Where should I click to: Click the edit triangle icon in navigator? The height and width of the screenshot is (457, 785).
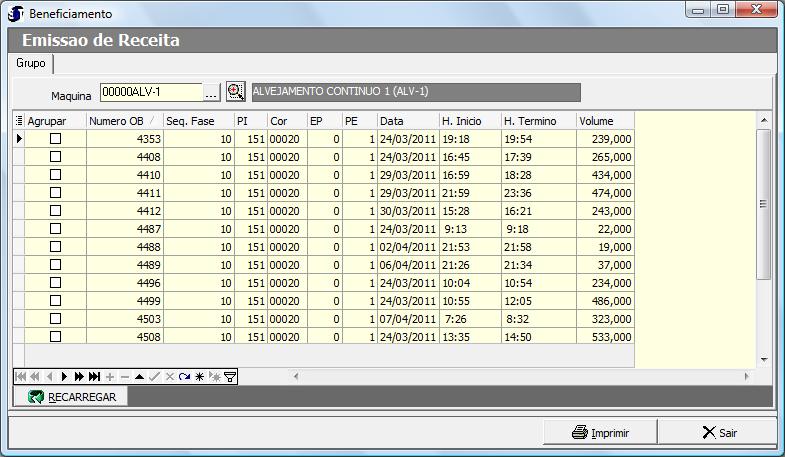(x=139, y=376)
